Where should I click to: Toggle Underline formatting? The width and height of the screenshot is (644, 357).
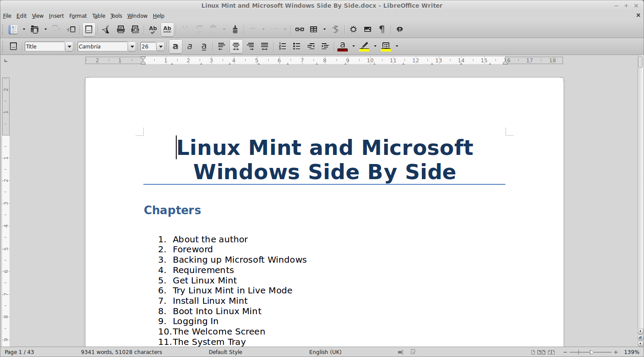point(204,46)
